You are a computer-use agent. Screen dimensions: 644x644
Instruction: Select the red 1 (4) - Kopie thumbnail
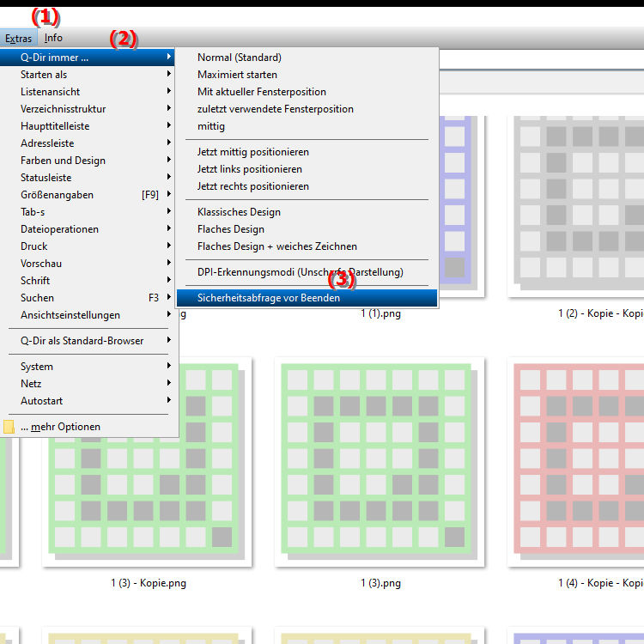576,462
